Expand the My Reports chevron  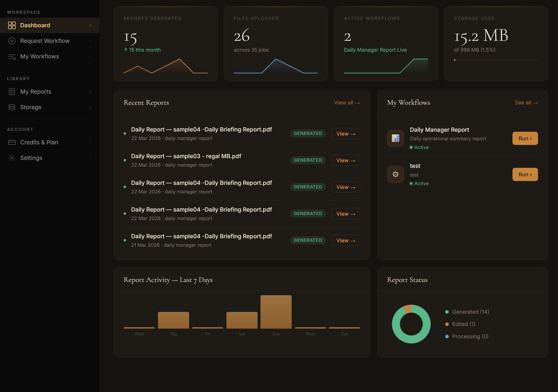click(x=90, y=92)
